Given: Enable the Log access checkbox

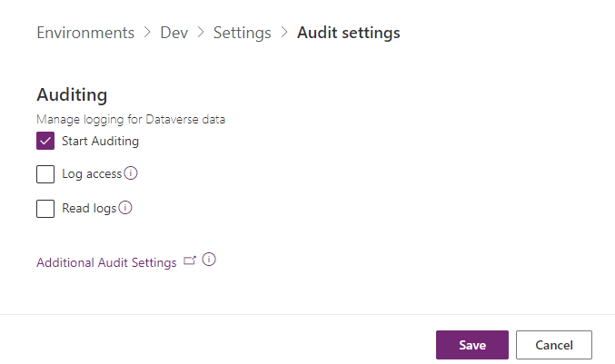Looking at the screenshot, I should [45, 174].
